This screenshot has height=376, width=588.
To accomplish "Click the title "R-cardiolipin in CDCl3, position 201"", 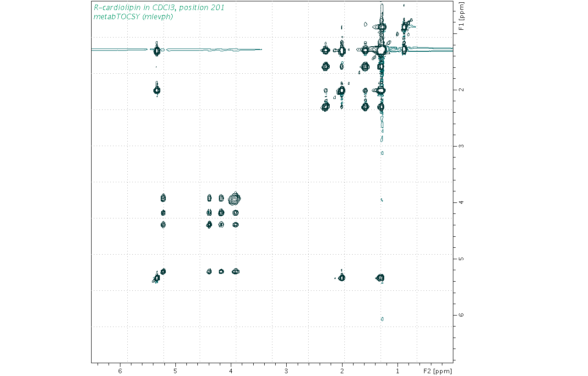I will [159, 7].
